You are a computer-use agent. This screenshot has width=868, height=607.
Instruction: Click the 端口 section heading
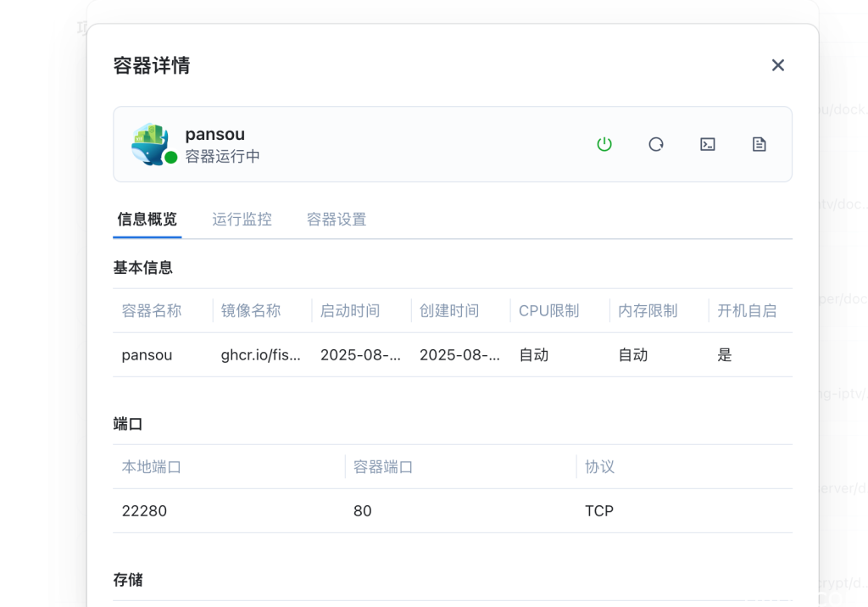tap(128, 424)
